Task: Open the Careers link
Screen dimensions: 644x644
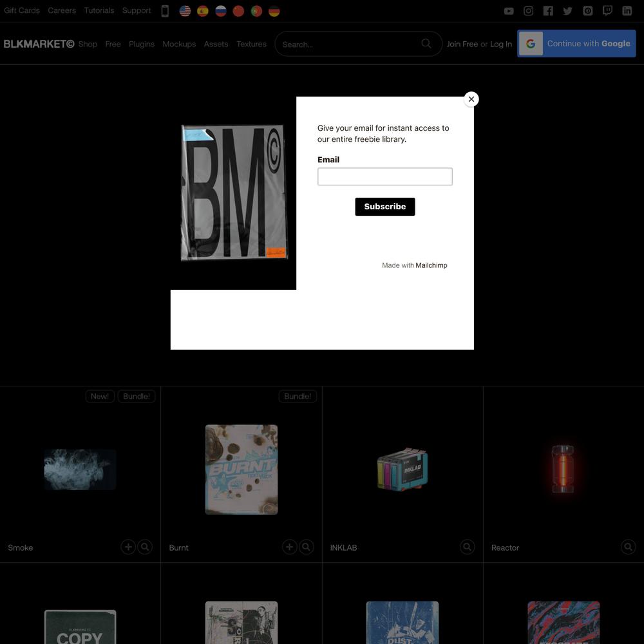Action: point(62,10)
